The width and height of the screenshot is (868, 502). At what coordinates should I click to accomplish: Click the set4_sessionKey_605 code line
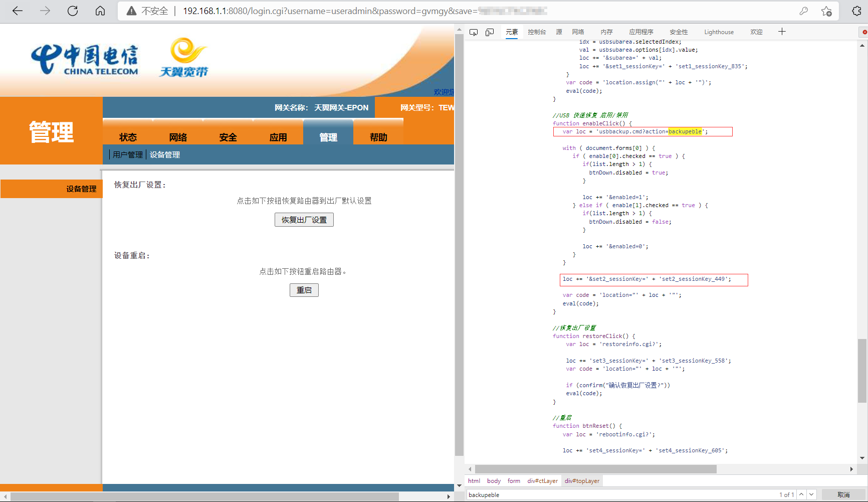click(645, 450)
